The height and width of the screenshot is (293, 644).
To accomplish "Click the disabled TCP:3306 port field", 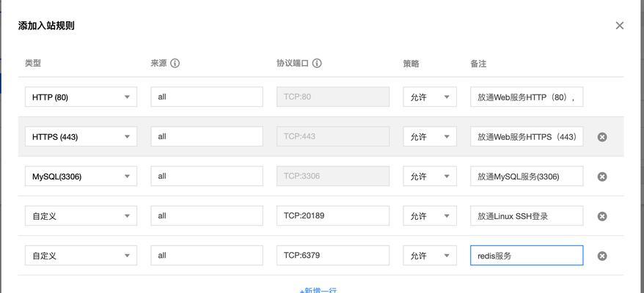I will coord(333,176).
